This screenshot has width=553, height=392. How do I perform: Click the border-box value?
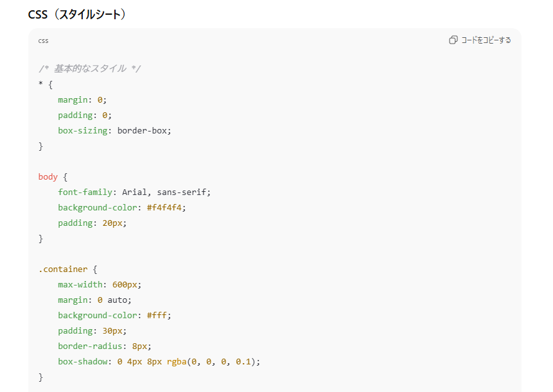click(x=142, y=131)
